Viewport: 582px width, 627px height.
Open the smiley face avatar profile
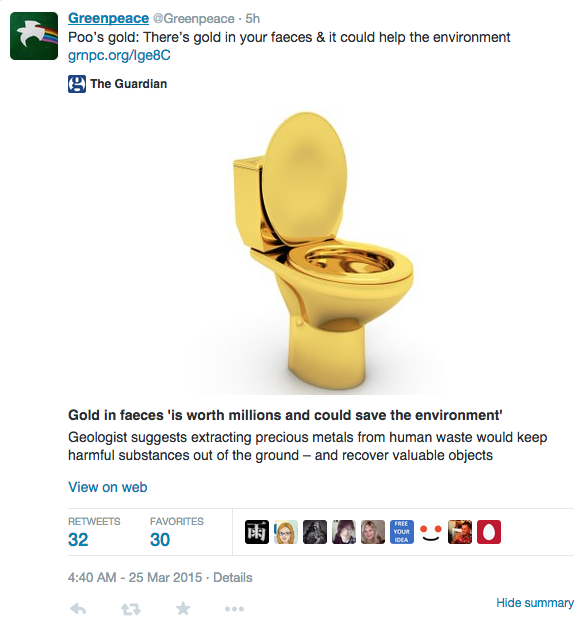click(430, 532)
